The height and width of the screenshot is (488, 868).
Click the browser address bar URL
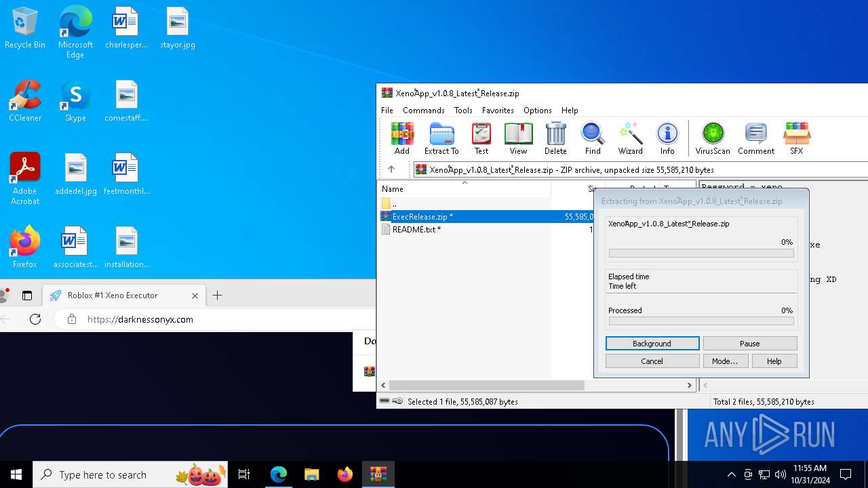pos(140,319)
